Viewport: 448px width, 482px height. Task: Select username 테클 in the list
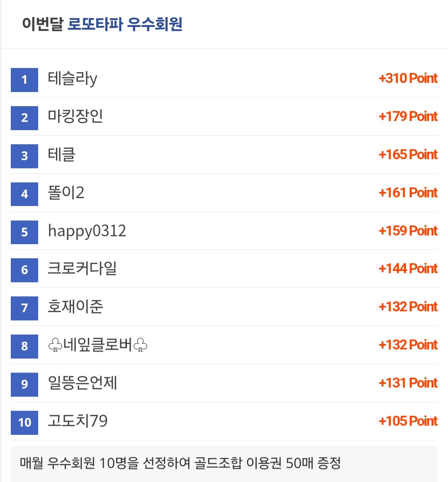[x=61, y=154]
